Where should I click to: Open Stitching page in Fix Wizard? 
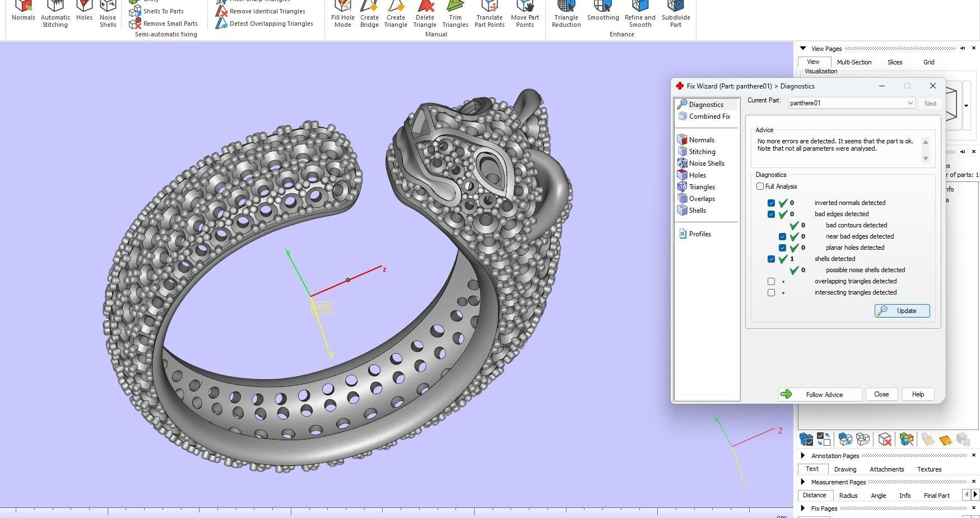click(x=696, y=152)
